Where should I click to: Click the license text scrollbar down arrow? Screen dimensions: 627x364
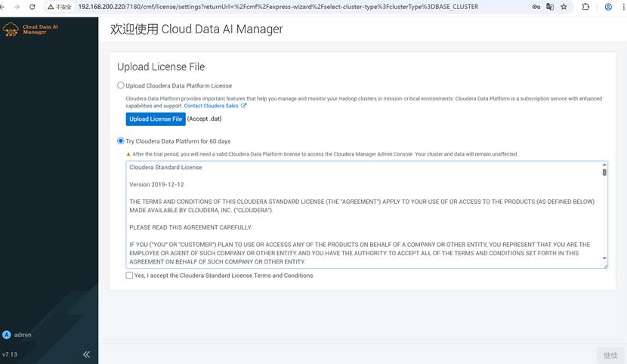point(604,258)
